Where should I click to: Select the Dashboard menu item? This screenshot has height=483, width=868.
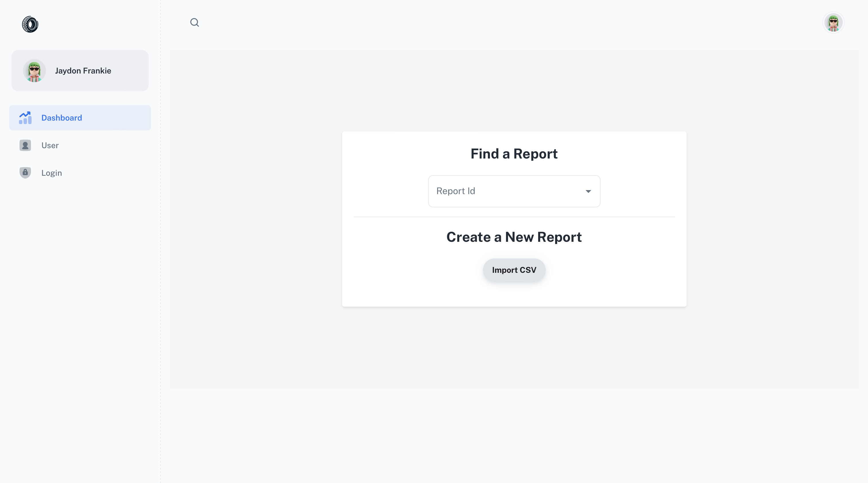click(62, 118)
